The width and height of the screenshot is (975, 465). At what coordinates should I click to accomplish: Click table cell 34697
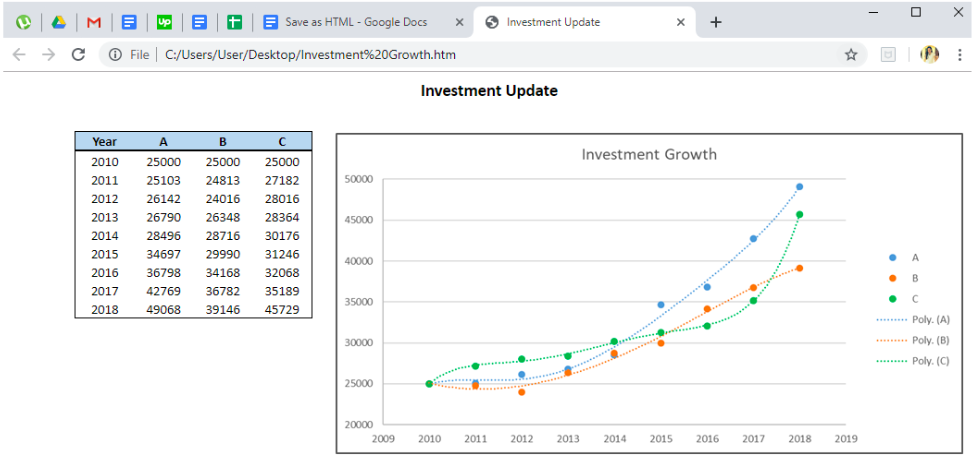point(164,254)
